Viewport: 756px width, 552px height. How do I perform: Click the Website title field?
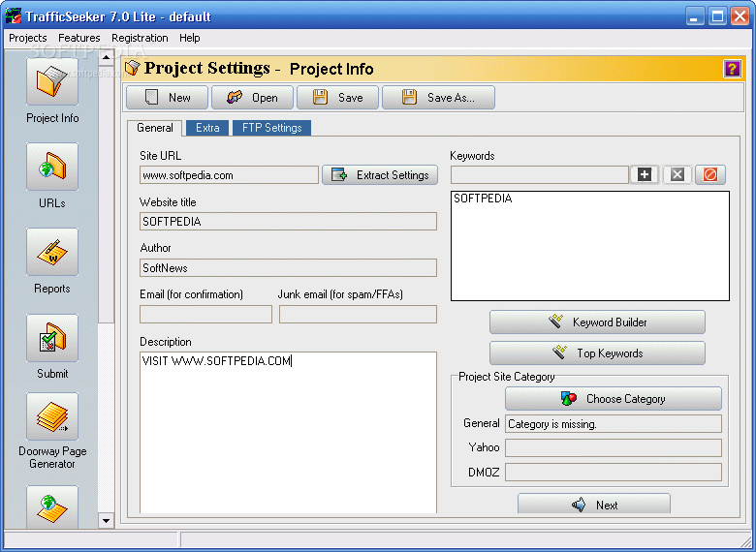(x=288, y=222)
